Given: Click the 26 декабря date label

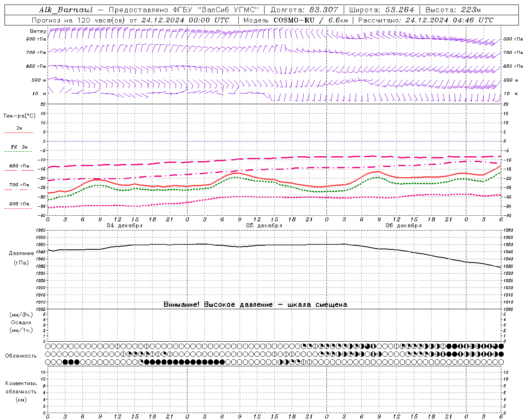Looking at the screenshot, I should coord(404,226).
